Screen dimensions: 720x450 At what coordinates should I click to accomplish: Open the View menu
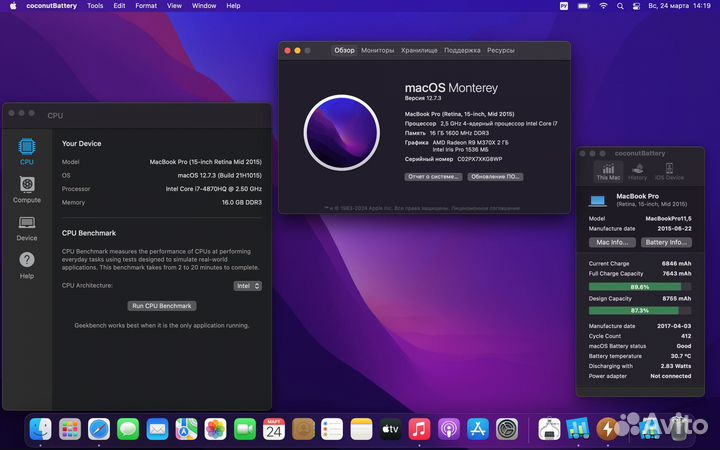[x=174, y=6]
